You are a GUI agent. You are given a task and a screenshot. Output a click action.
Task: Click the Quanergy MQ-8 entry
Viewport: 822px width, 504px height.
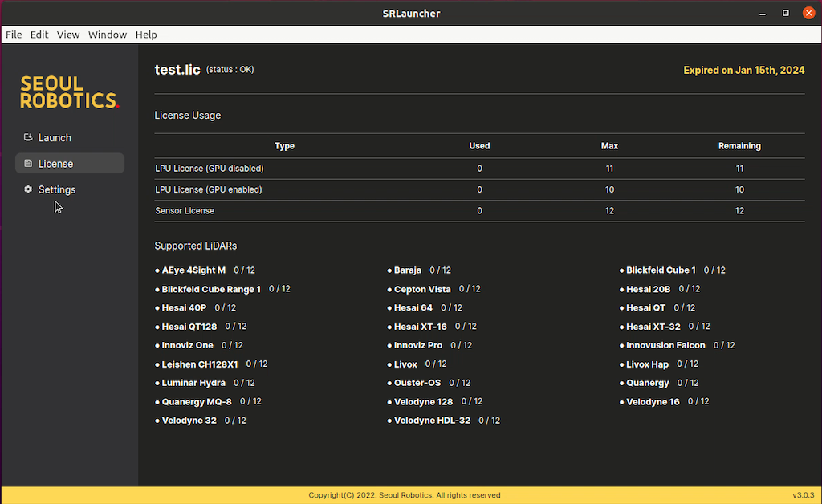pyautogui.click(x=208, y=402)
